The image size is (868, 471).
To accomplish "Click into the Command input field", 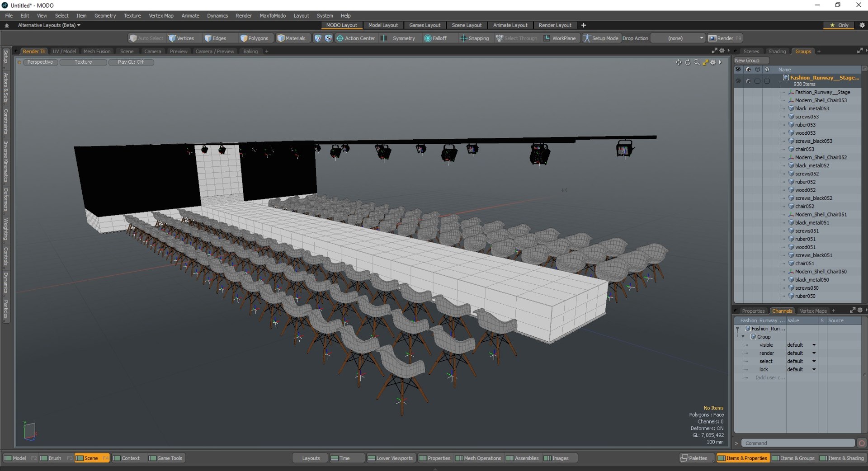I will tap(798, 443).
